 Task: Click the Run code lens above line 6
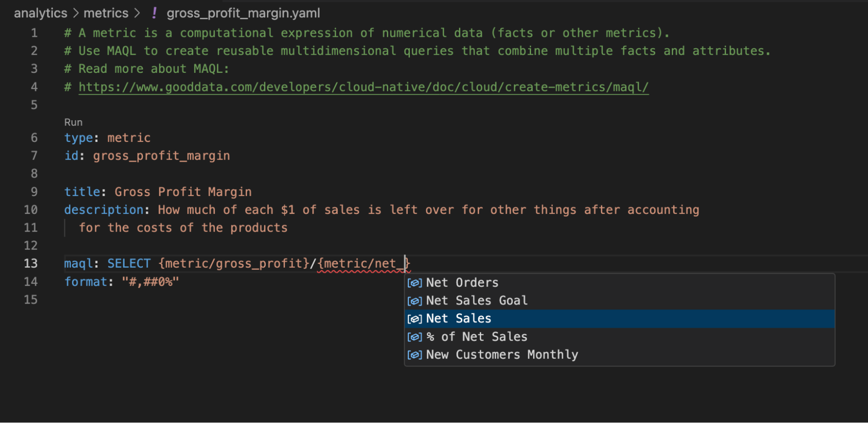coord(73,122)
